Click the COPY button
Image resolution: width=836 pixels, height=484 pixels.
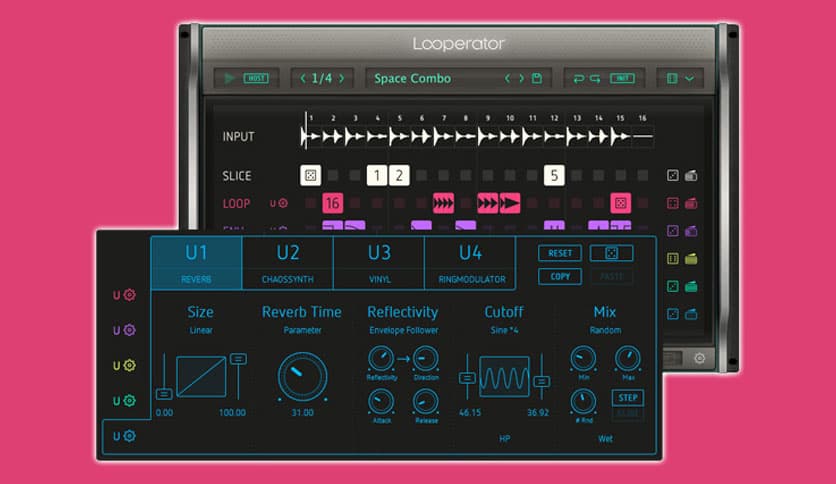click(x=560, y=277)
